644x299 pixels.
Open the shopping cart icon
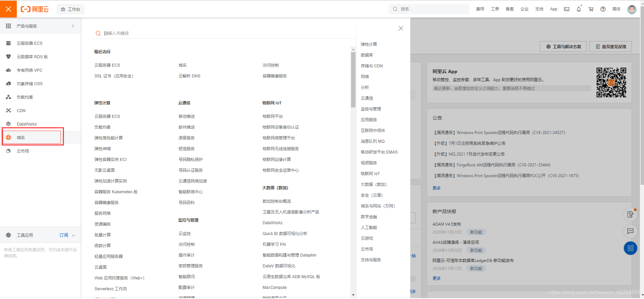click(591, 9)
